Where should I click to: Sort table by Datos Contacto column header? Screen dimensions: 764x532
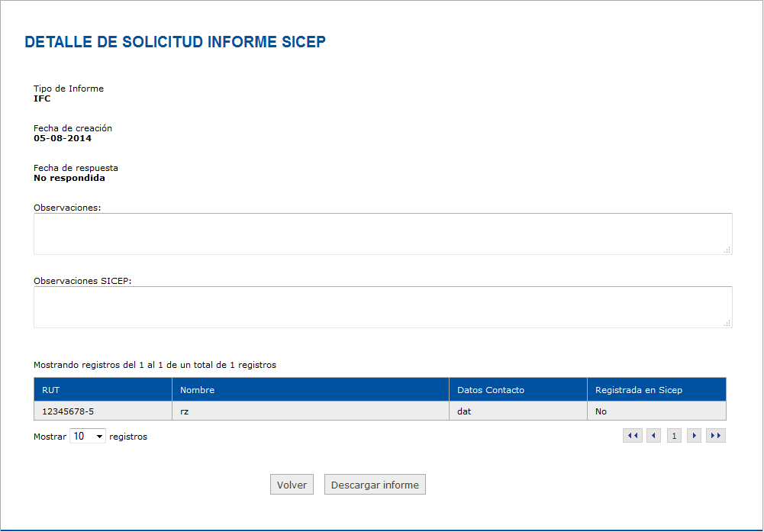518,390
